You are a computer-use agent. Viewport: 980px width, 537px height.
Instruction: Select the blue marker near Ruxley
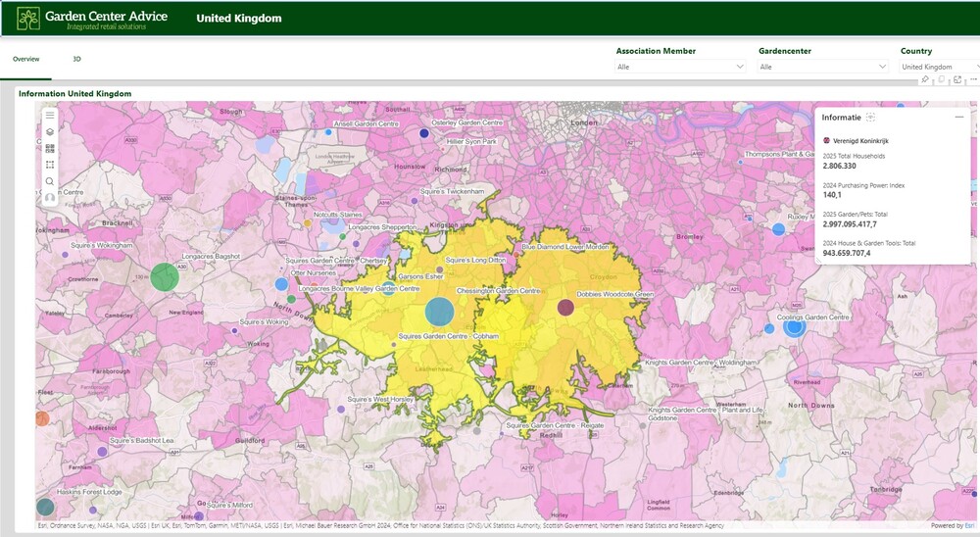pyautogui.click(x=778, y=229)
